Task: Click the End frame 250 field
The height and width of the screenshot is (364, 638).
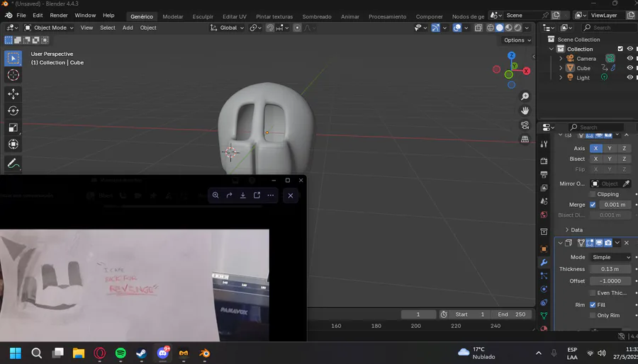Action: [511, 314]
